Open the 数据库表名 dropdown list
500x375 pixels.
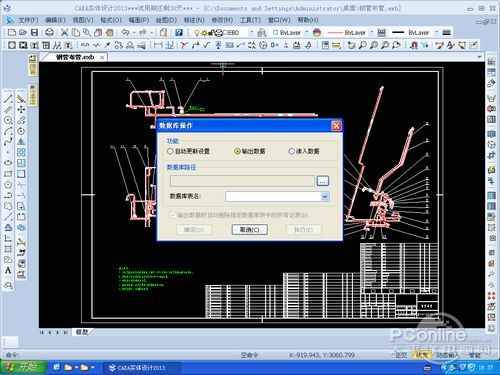tap(324, 197)
